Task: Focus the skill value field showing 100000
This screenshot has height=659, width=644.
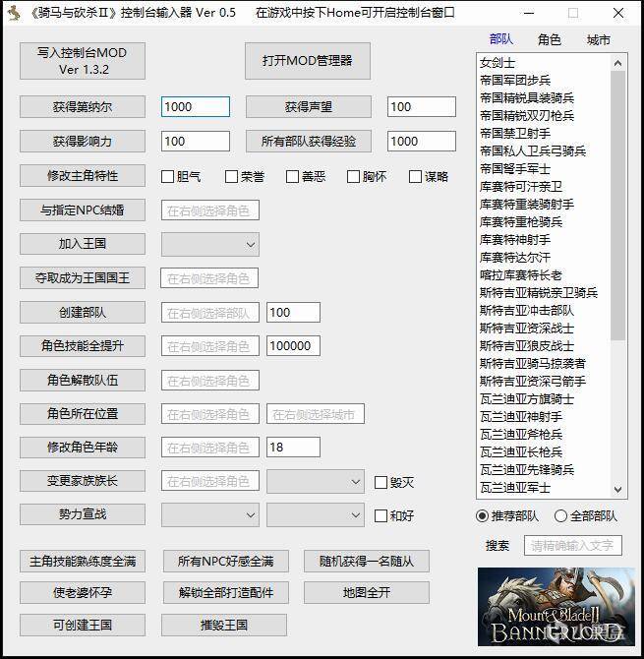Action: click(x=293, y=346)
